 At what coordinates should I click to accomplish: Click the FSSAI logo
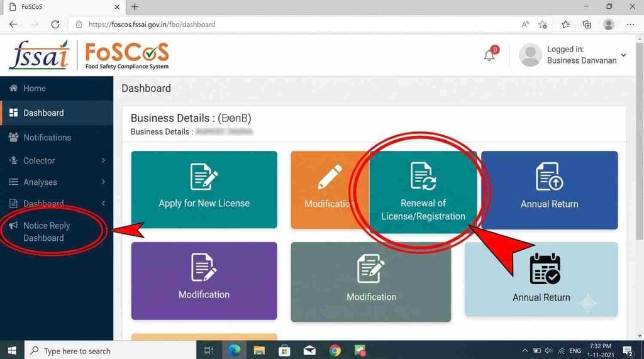point(39,55)
